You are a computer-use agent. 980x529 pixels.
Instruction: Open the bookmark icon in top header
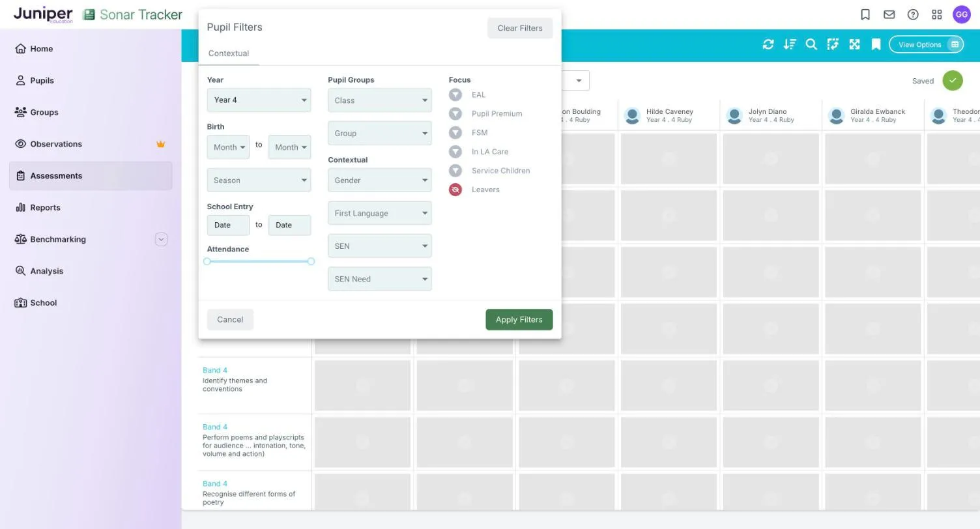click(865, 14)
